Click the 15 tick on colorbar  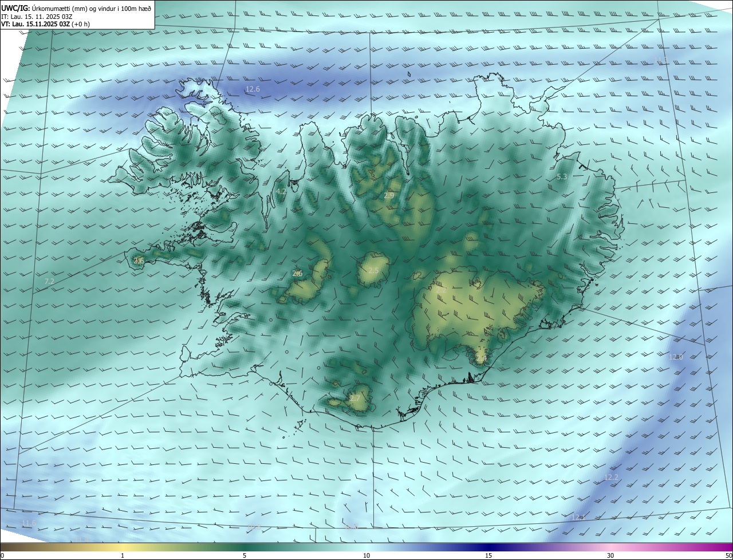(488, 555)
